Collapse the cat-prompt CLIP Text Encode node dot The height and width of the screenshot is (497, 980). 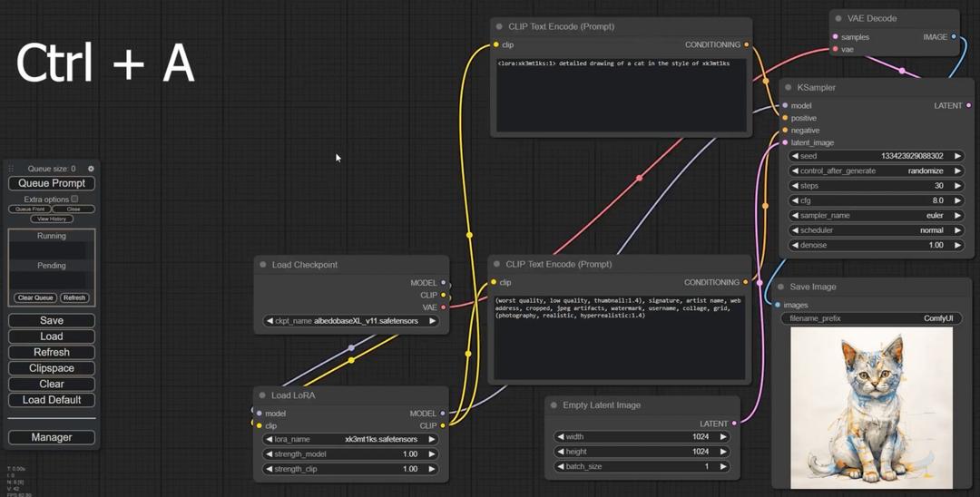click(499, 27)
